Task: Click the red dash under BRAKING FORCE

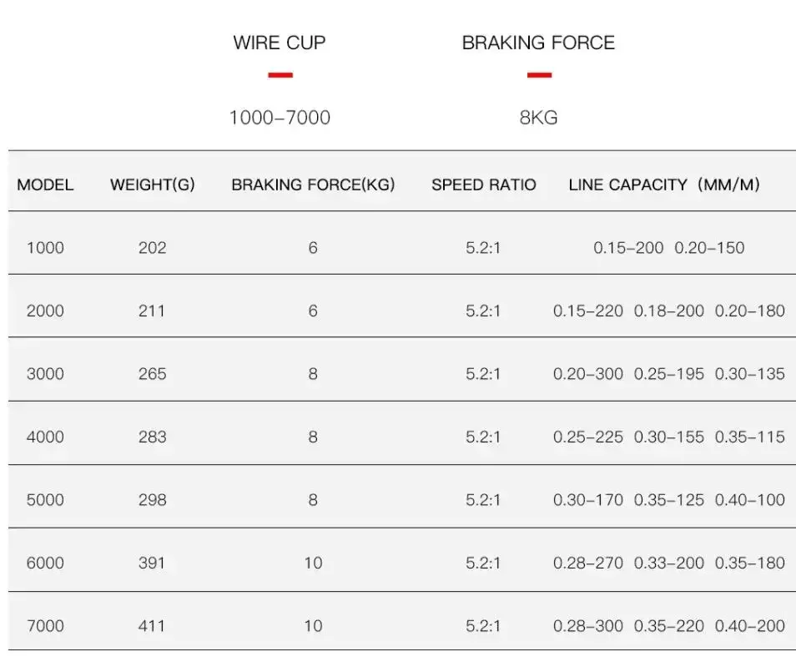Action: tap(539, 75)
